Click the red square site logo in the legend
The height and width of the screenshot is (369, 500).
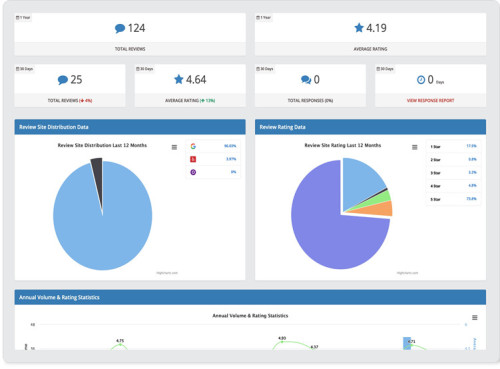point(193,159)
